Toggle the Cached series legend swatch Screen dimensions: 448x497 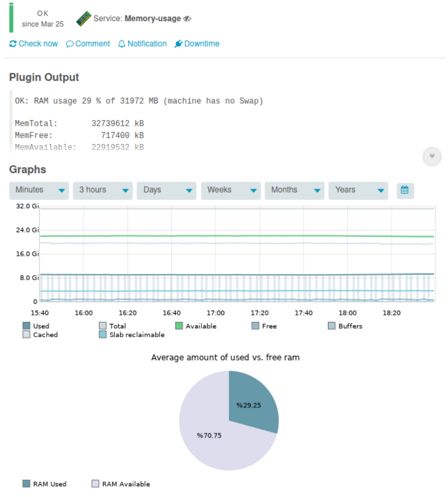27,335
